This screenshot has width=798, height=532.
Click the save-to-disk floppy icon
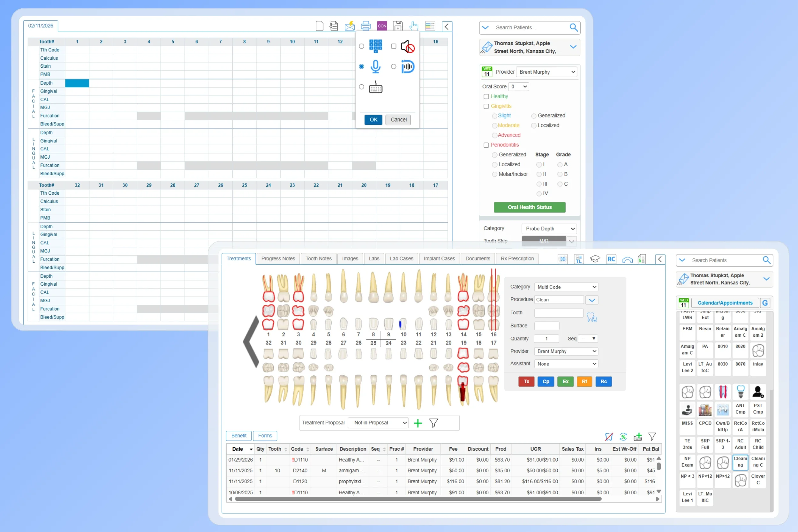[x=398, y=26]
